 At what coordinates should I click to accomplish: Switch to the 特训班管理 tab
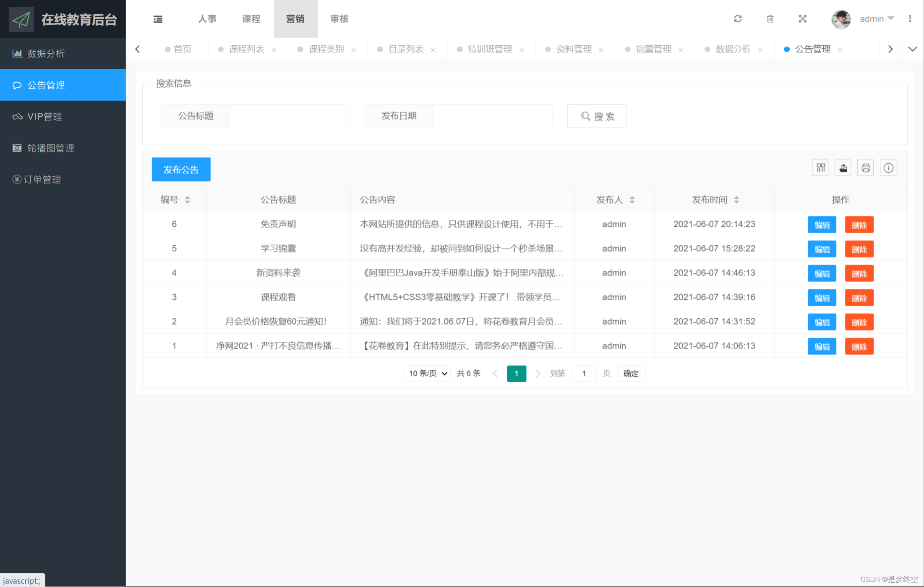(x=490, y=49)
